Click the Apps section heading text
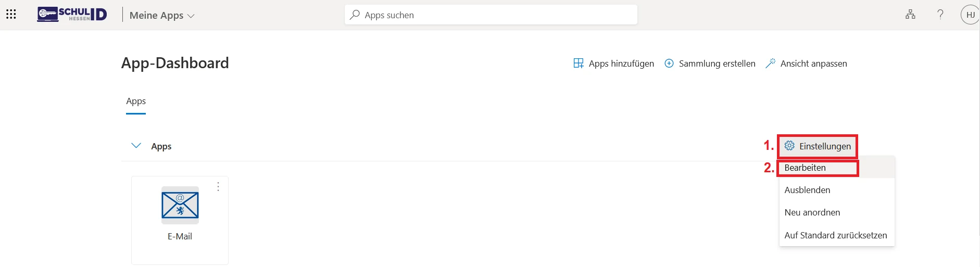The width and height of the screenshot is (980, 267). click(161, 146)
